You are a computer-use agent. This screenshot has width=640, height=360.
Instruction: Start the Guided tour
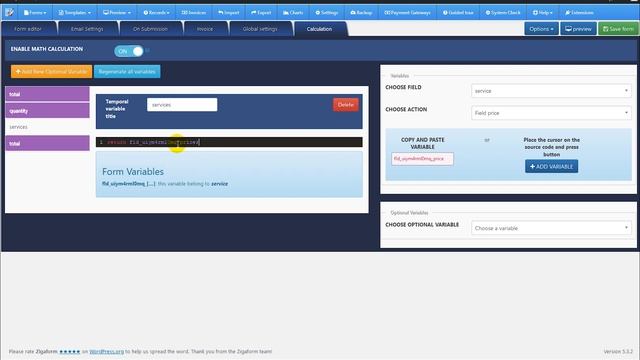pos(458,13)
